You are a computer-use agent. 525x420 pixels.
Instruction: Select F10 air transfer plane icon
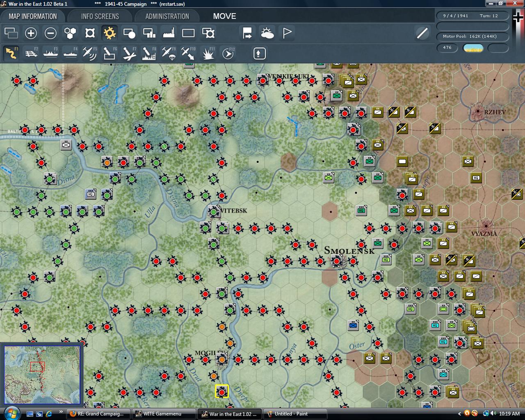(x=188, y=53)
